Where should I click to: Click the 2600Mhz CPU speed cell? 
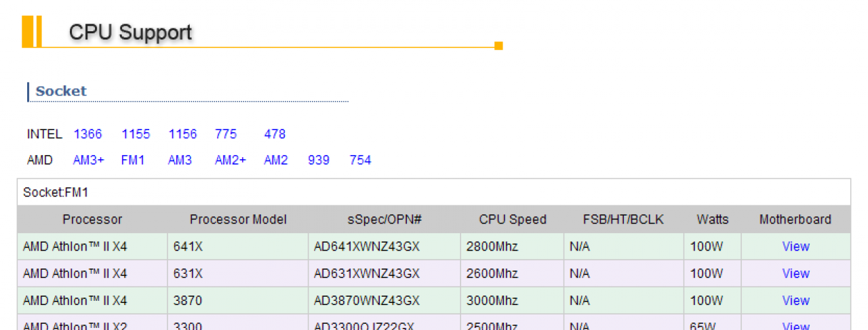pos(513,274)
